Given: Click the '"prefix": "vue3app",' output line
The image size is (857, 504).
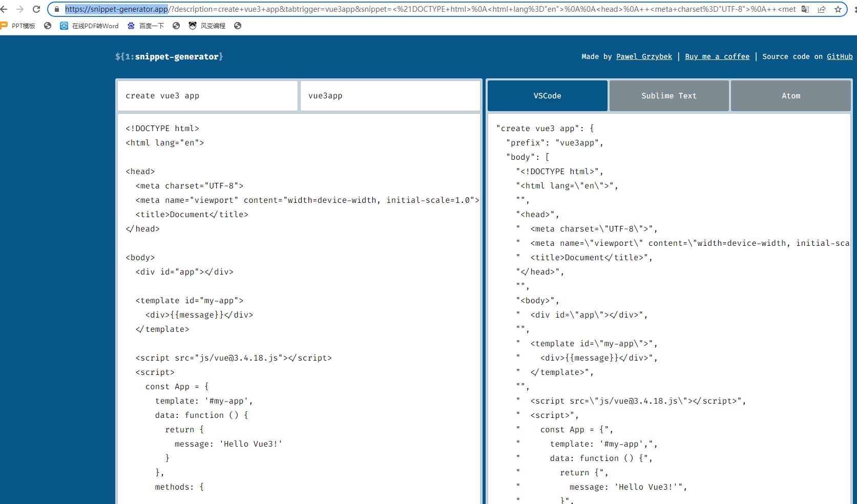Looking at the screenshot, I should 555,143.
